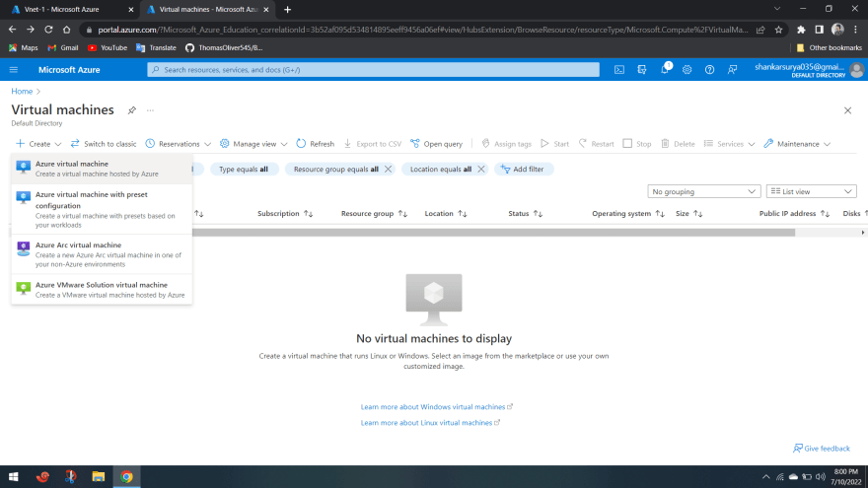The width and height of the screenshot is (868, 488).
Task: Expand the Reservations dropdown
Action: click(179, 144)
